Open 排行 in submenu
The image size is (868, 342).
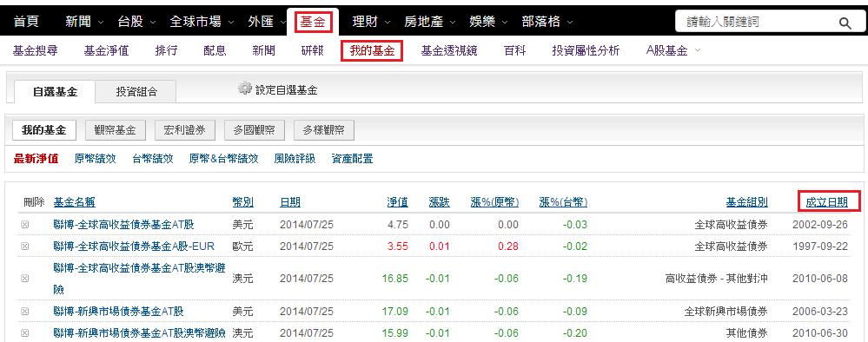[166, 51]
